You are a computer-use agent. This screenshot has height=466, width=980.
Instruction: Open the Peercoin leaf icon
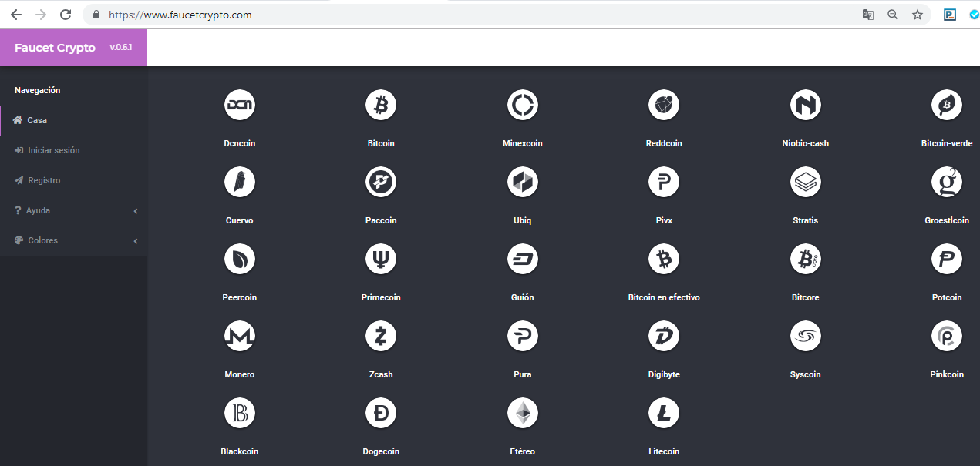(240, 259)
